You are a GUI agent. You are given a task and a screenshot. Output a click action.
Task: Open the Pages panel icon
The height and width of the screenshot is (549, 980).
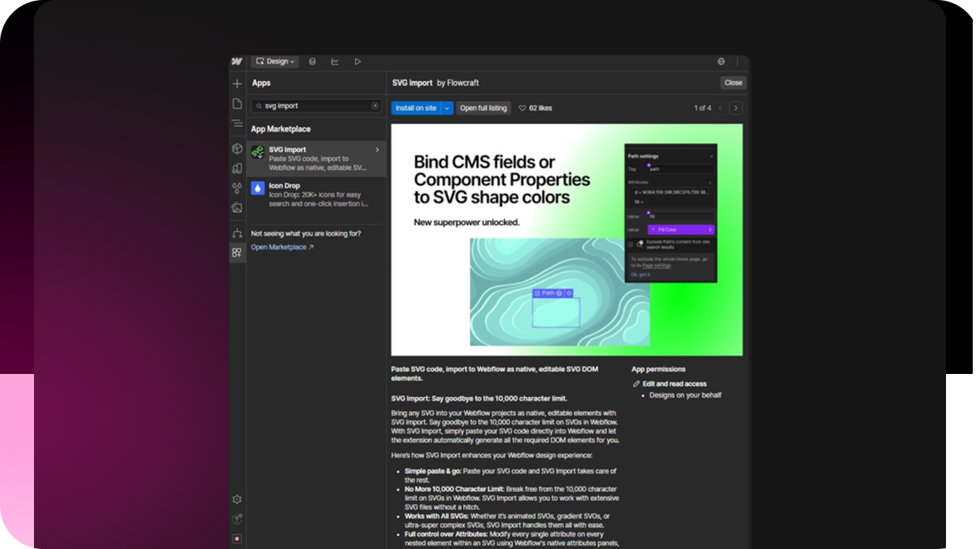tap(237, 104)
